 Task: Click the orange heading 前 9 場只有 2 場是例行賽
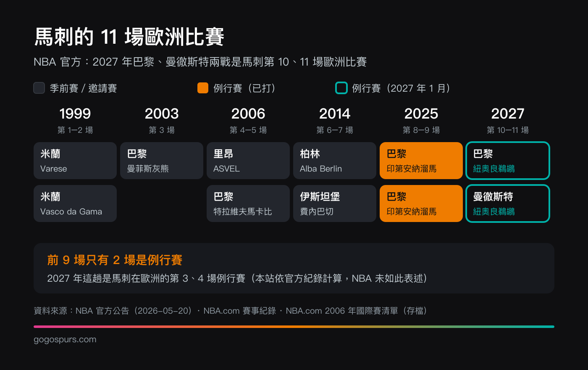click(115, 260)
